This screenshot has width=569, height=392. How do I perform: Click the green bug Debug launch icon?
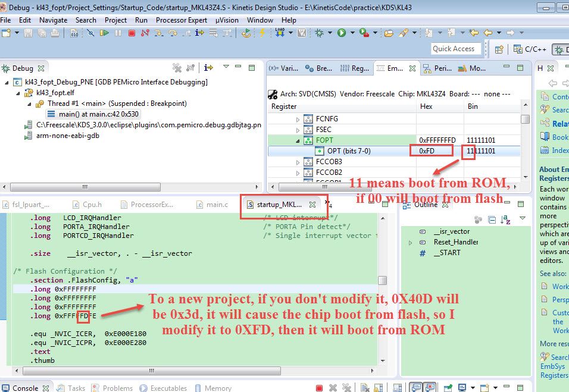(x=320, y=33)
